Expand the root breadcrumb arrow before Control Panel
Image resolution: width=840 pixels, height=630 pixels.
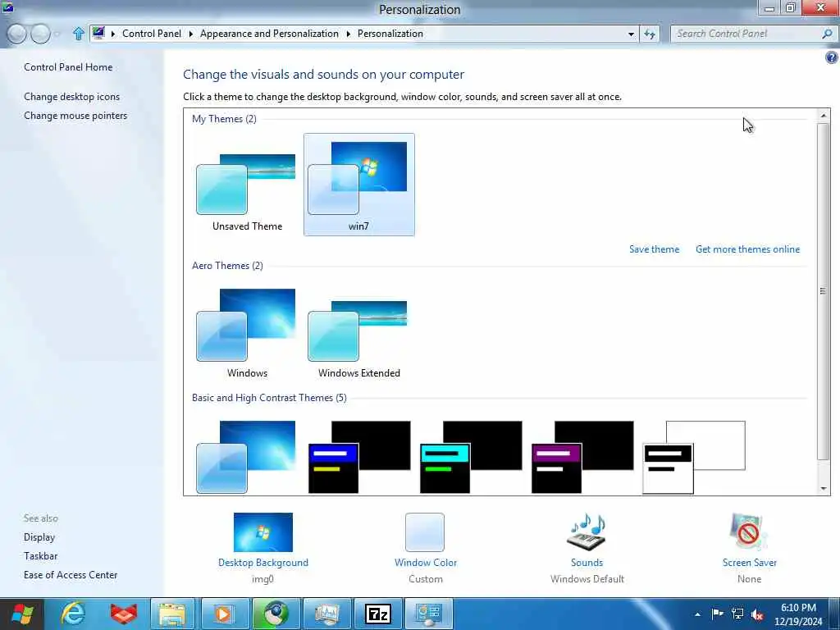(113, 34)
